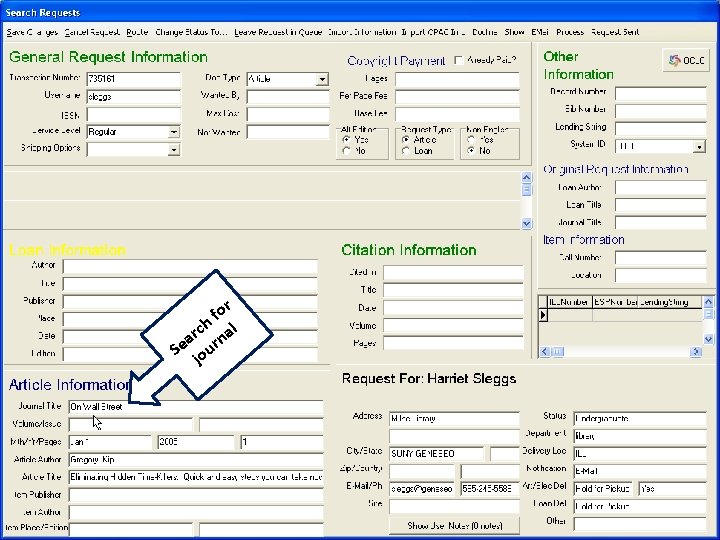Click the Item Publisher field
720x540 pixels.
pos(196,495)
